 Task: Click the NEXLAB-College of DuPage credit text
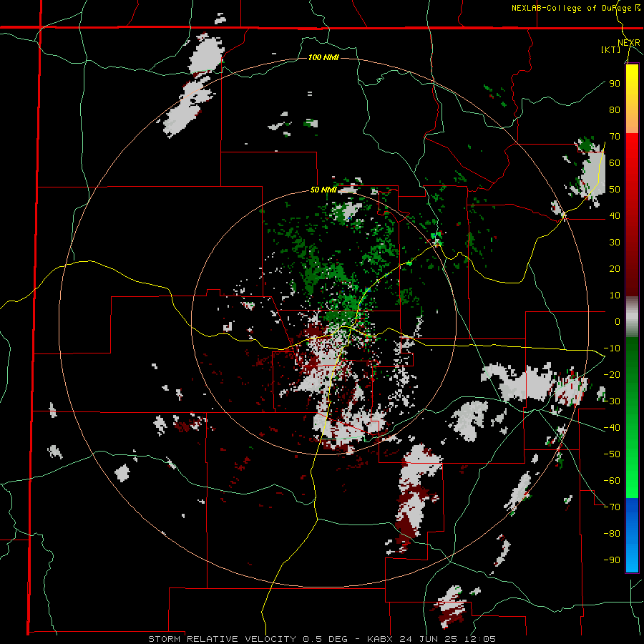[575, 8]
